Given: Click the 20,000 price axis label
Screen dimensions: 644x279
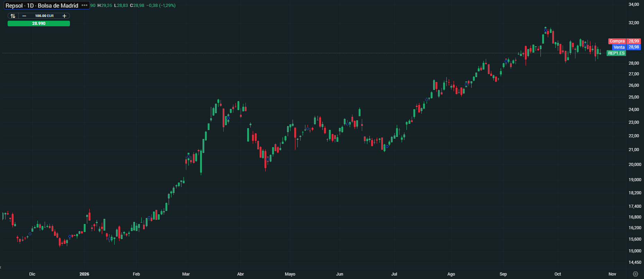Looking at the screenshot, I should click(x=635, y=165).
